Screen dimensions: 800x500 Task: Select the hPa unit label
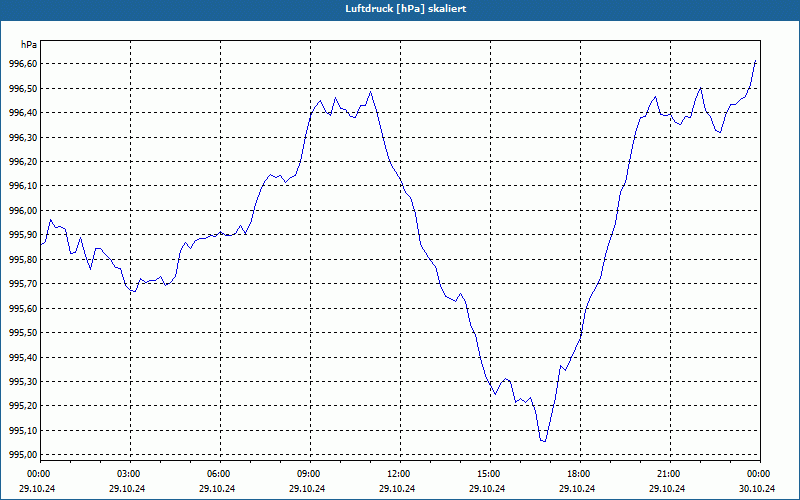pyautogui.click(x=29, y=44)
